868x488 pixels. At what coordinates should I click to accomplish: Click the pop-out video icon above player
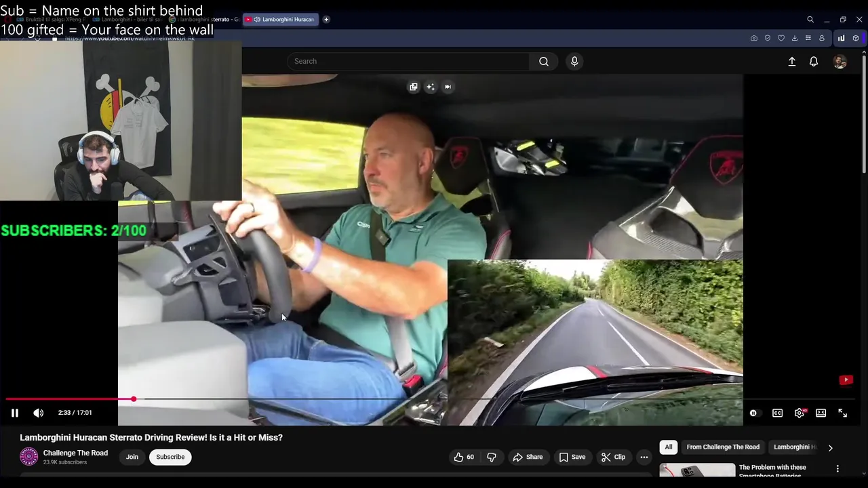point(414,87)
